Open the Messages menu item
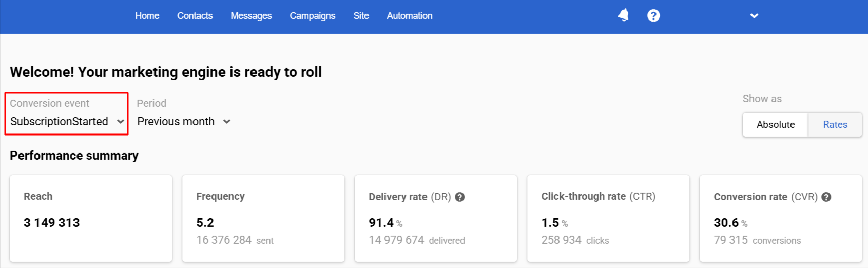The image size is (868, 268). tap(251, 16)
